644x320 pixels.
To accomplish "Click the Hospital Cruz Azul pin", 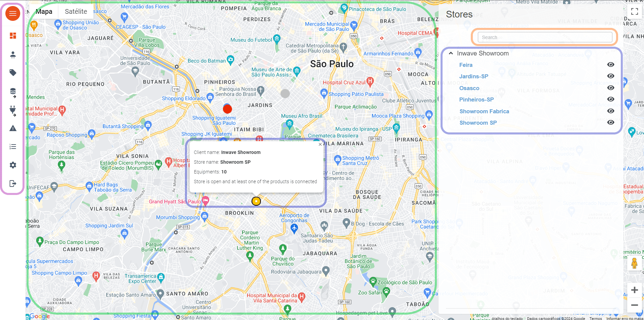I will click(x=370, y=81).
